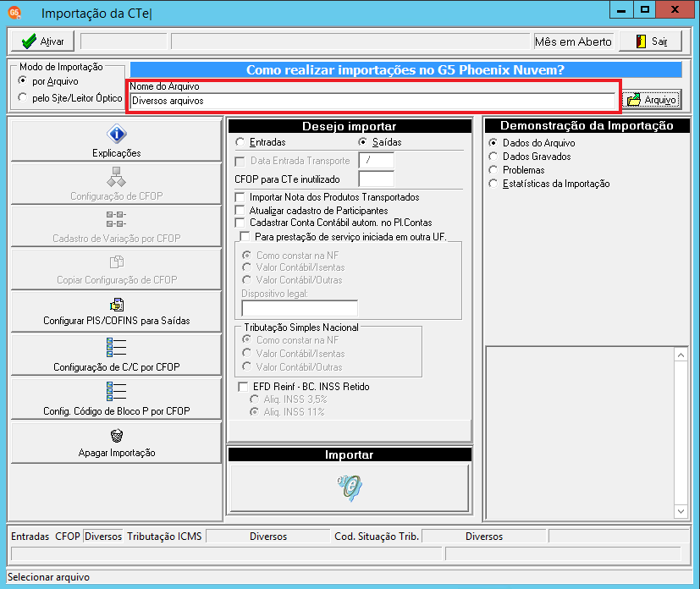This screenshot has width=700, height=589.
Task: Click the green checkmark Ativar button
Action: click(42, 41)
